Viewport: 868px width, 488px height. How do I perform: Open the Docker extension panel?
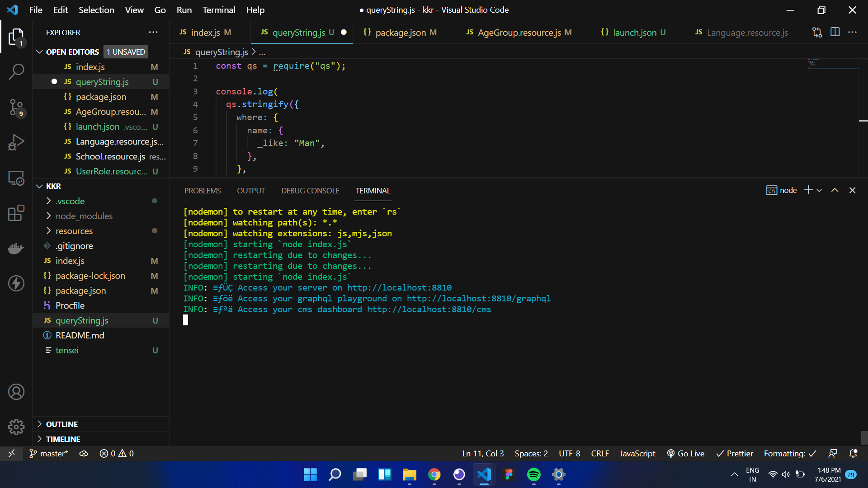[x=16, y=248]
